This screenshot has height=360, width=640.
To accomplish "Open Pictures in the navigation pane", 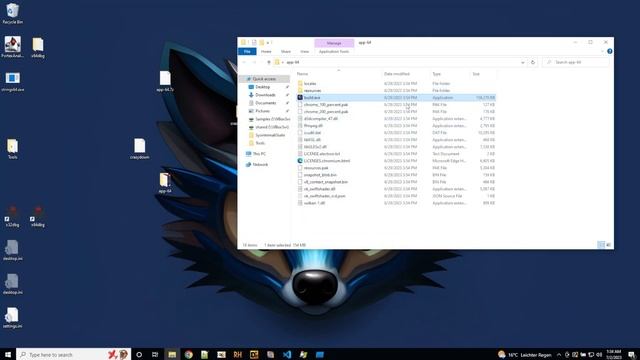I will pyautogui.click(x=262, y=111).
